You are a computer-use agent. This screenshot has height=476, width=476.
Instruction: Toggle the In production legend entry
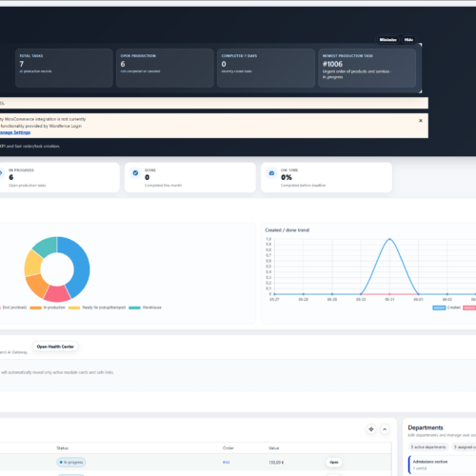(x=48, y=307)
